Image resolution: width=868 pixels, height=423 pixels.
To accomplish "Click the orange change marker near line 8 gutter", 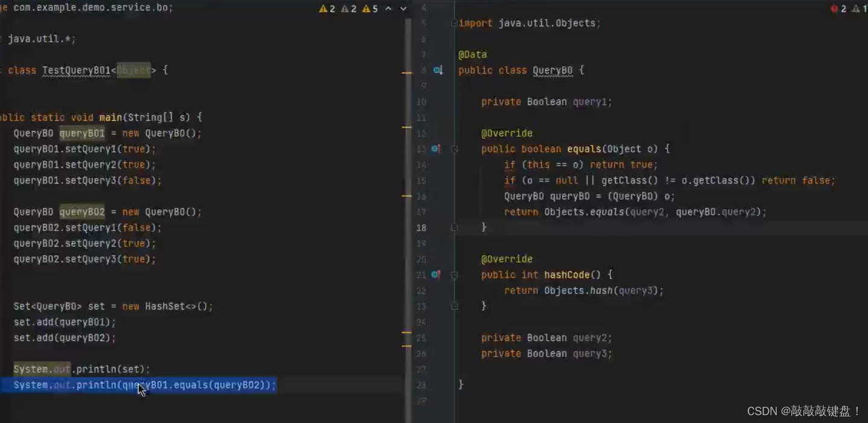I will click(x=408, y=73).
